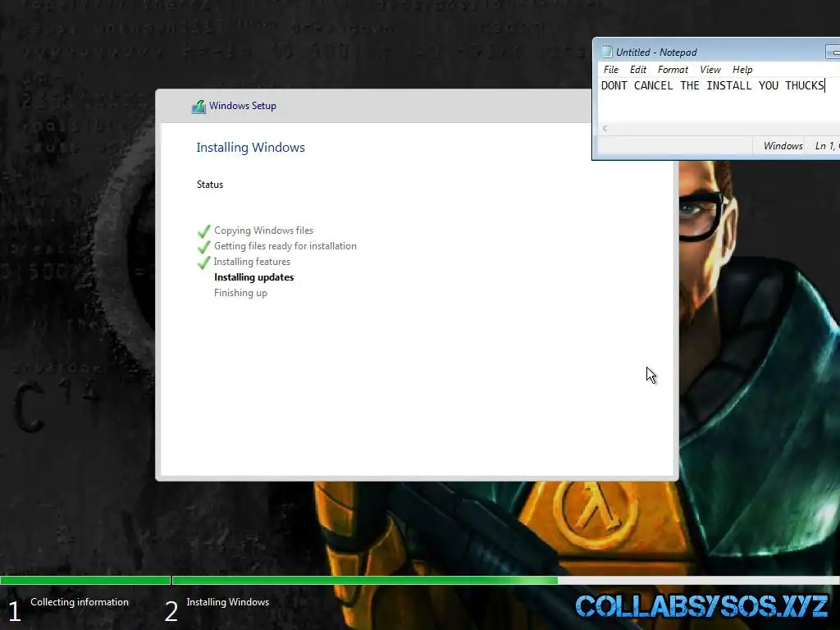The image size is (840, 630).
Task: Click the checkmark beside Getting files ready
Action: coord(203,247)
